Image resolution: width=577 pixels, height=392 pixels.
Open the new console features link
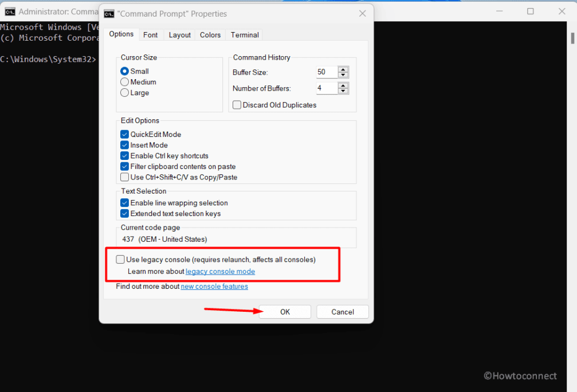(x=214, y=287)
